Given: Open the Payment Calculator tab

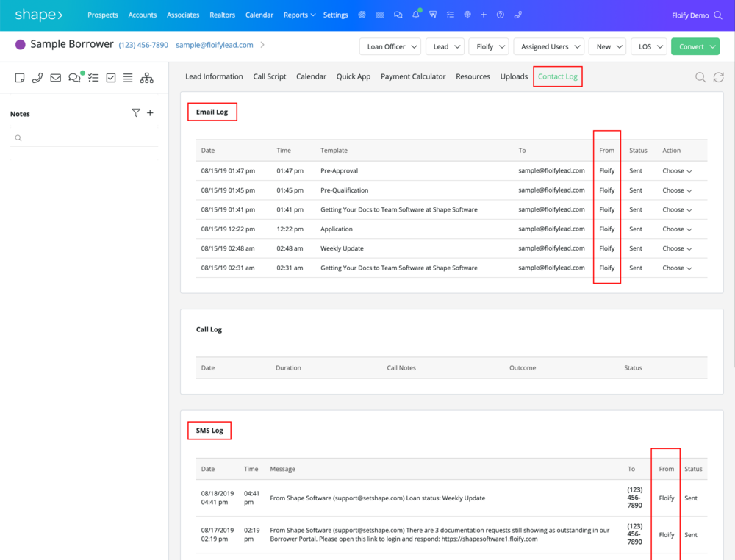Looking at the screenshot, I should click(x=413, y=76).
